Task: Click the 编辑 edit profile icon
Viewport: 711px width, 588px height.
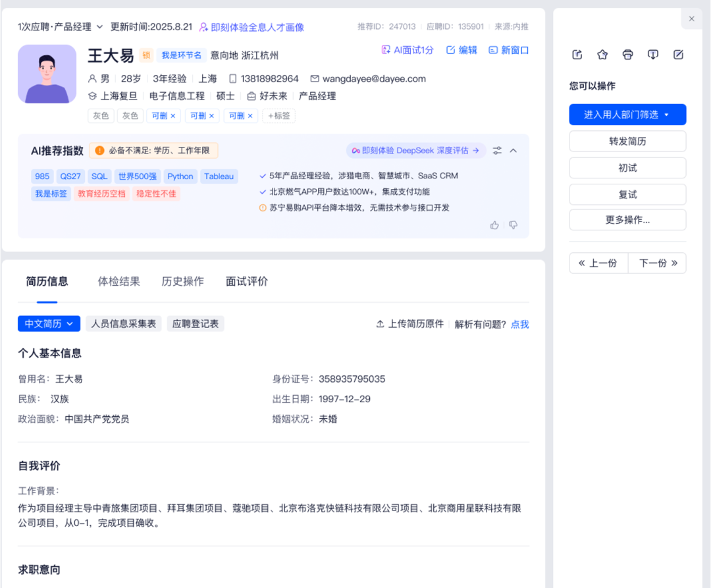Action: pyautogui.click(x=461, y=50)
